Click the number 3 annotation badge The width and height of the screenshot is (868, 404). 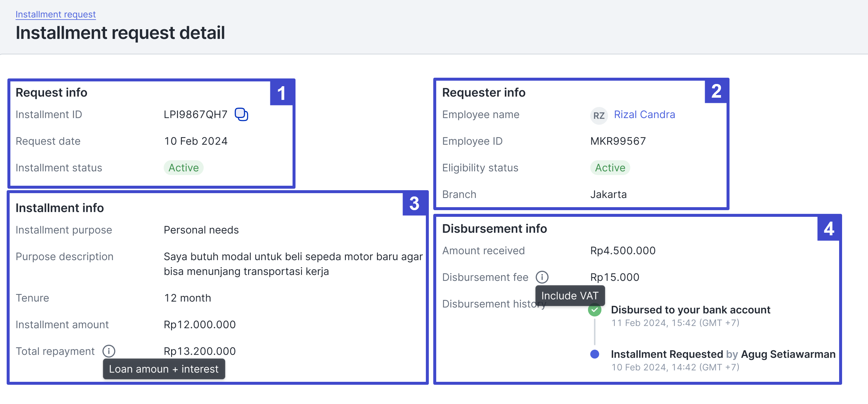tap(414, 203)
